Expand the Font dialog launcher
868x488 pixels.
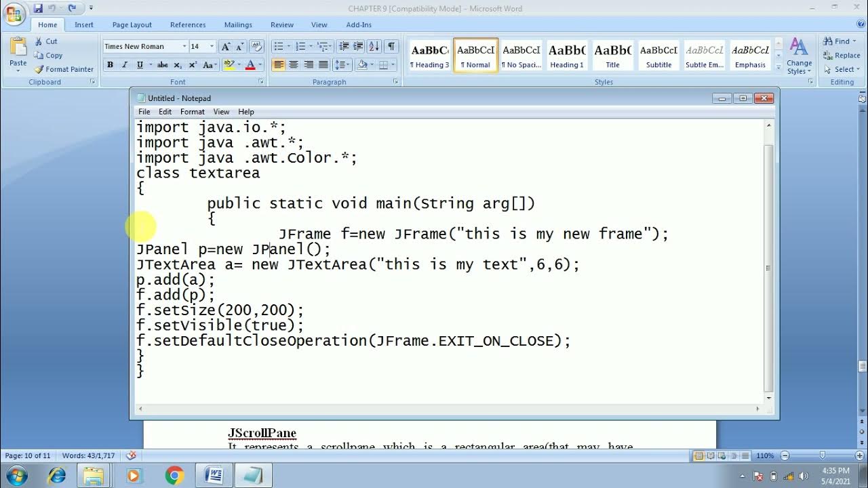(261, 82)
